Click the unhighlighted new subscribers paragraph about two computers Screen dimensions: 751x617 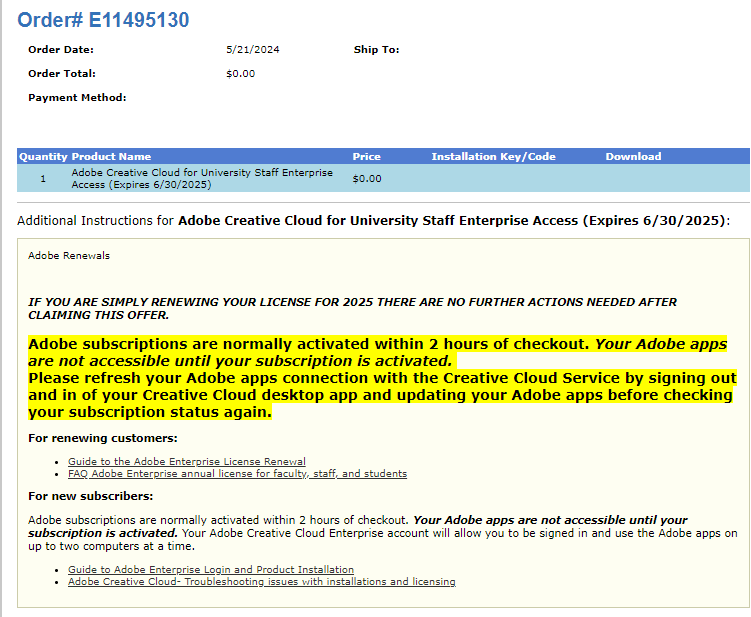(x=382, y=533)
